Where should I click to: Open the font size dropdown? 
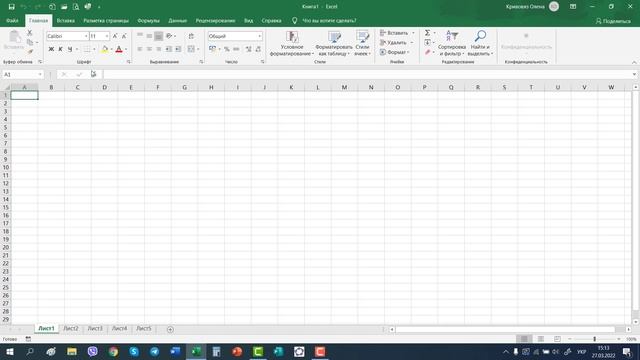pos(107,36)
